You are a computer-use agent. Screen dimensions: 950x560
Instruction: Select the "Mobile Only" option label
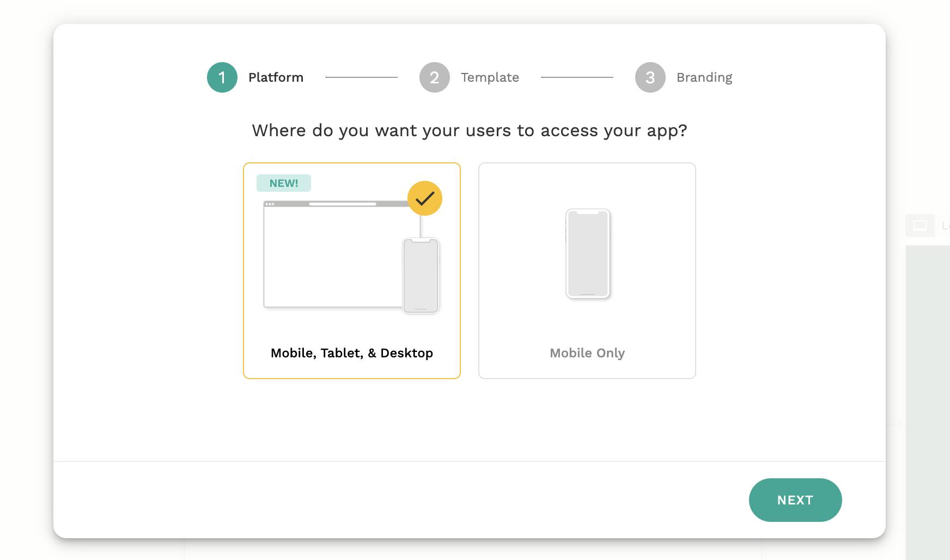tap(587, 353)
